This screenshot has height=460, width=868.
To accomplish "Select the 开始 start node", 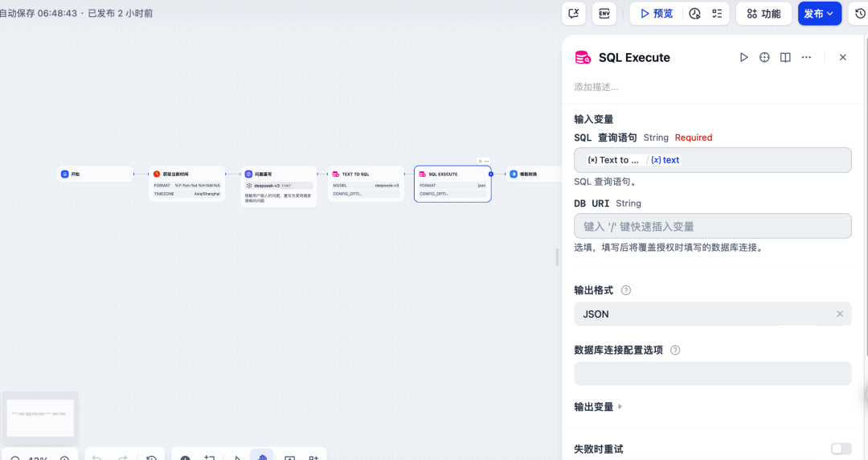I will pyautogui.click(x=95, y=174).
